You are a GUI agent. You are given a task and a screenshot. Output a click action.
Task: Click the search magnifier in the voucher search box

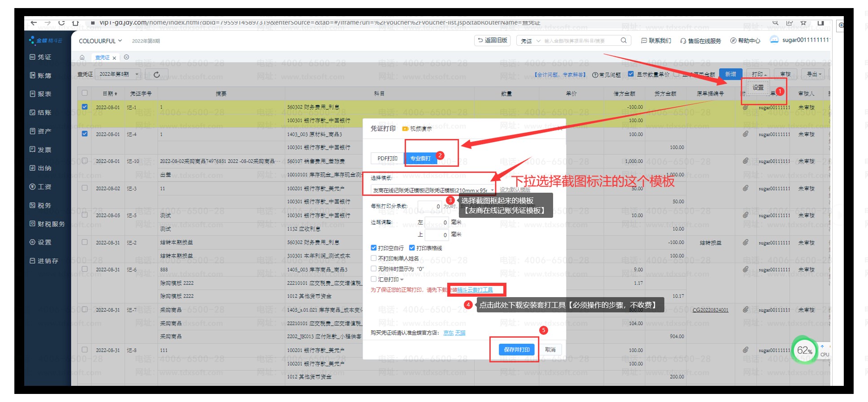(624, 40)
